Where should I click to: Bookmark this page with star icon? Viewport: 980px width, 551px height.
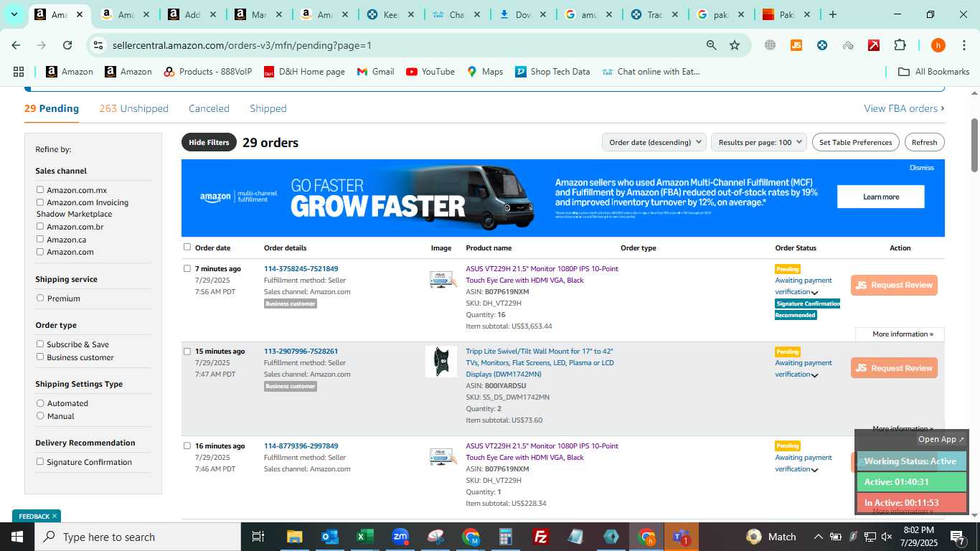coord(735,45)
